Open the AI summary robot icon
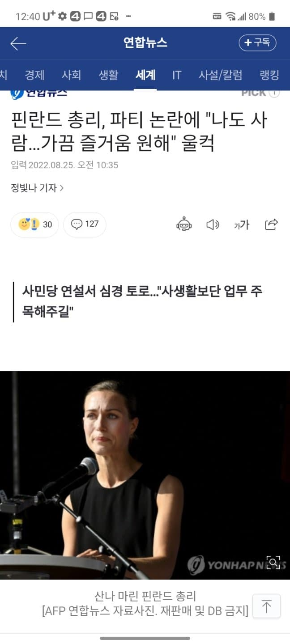The height and width of the screenshot is (644, 290). click(x=184, y=224)
